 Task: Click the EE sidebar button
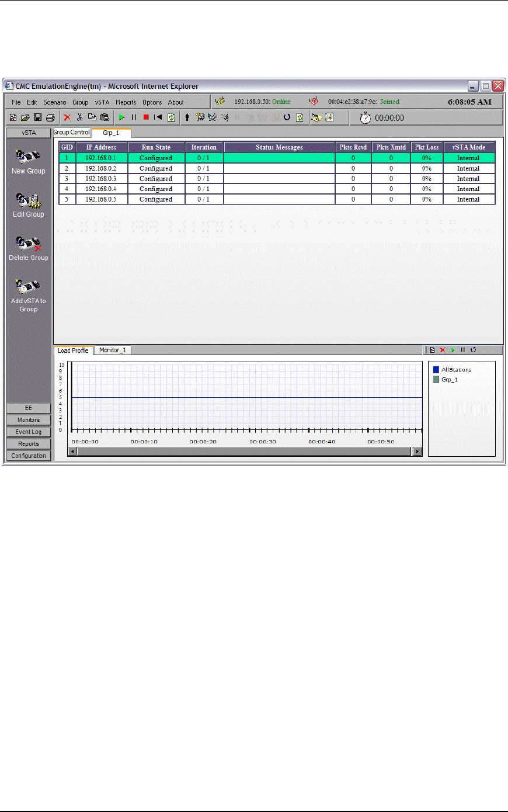click(29, 408)
